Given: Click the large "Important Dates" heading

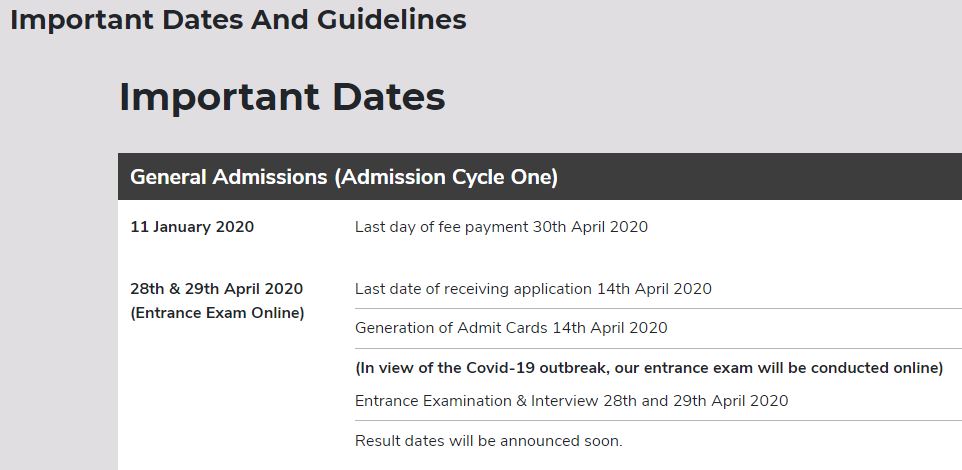Looking at the screenshot, I should pos(282,97).
